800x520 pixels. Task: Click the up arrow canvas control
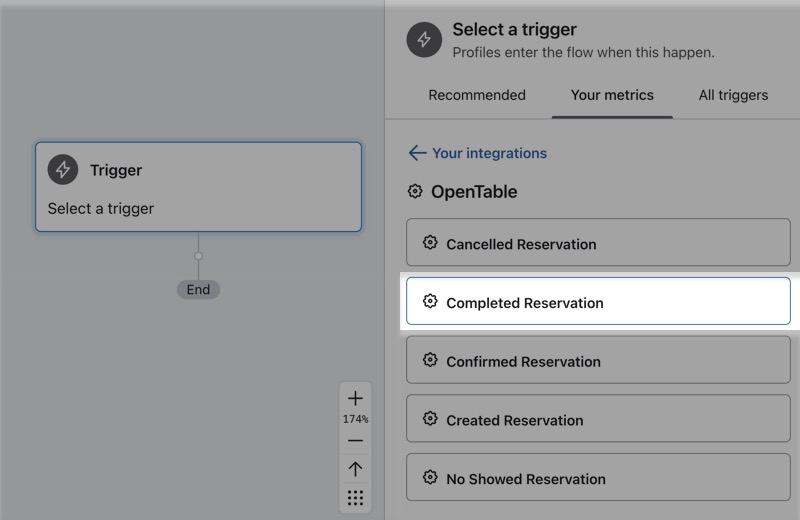coord(355,469)
